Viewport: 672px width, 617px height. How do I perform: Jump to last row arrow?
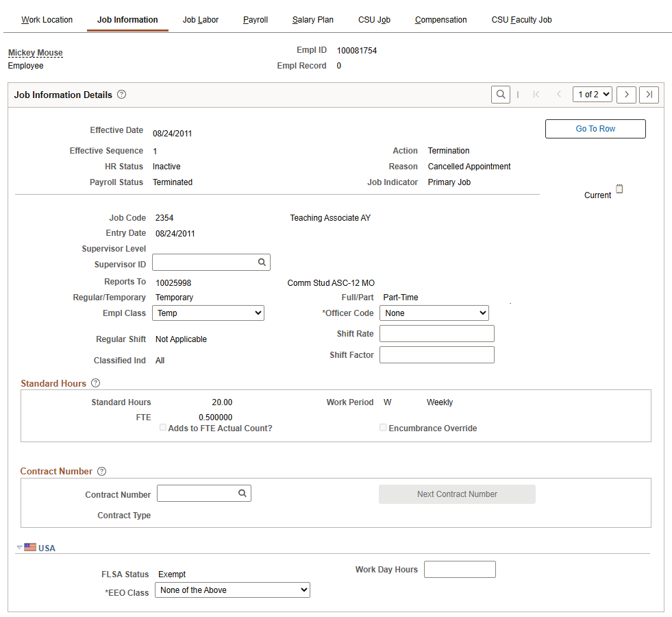click(649, 95)
